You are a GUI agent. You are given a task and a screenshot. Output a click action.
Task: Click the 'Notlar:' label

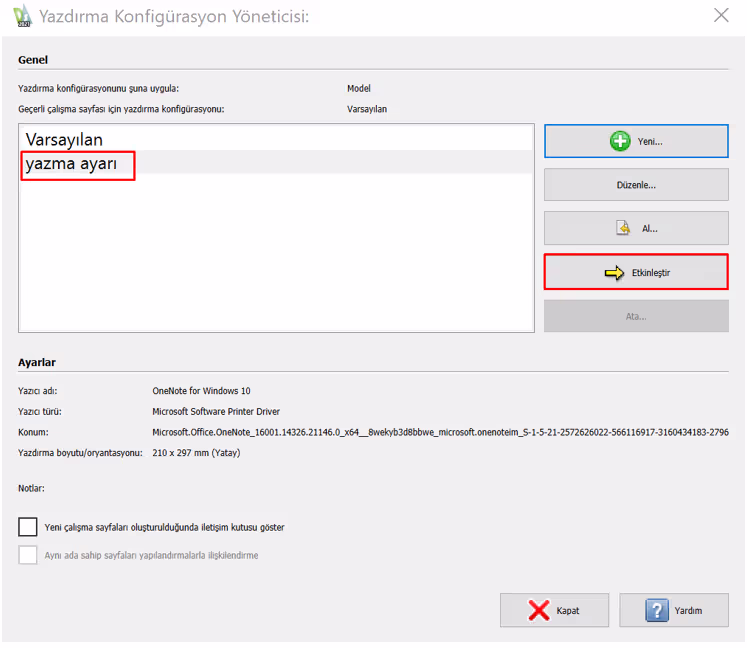coord(31,488)
